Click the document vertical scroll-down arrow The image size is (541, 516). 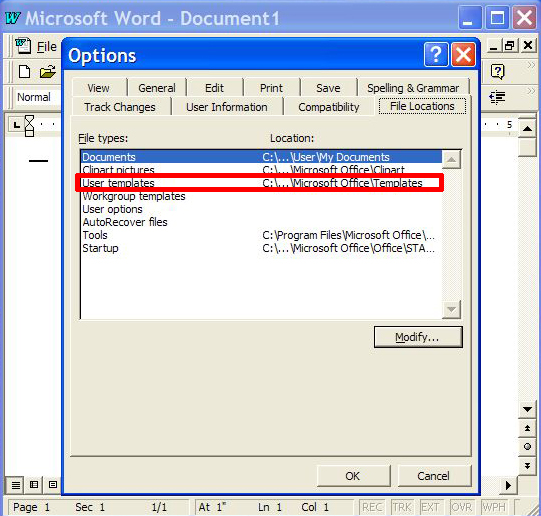(x=527, y=409)
